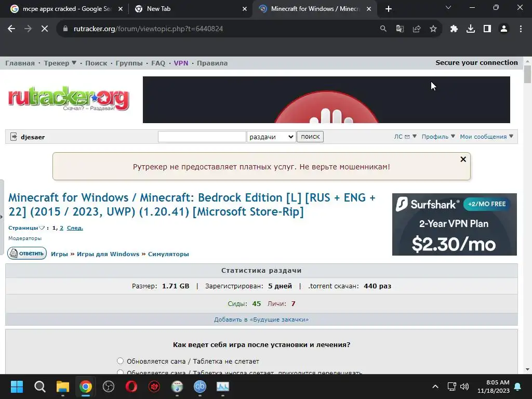Close the mcpe appx cracked tab

pos(120,9)
